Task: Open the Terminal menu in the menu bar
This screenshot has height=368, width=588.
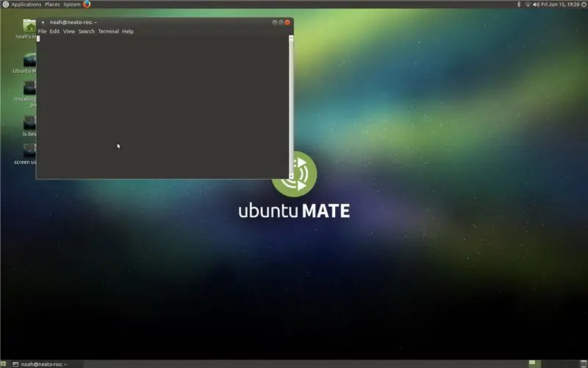Action: [x=108, y=32]
